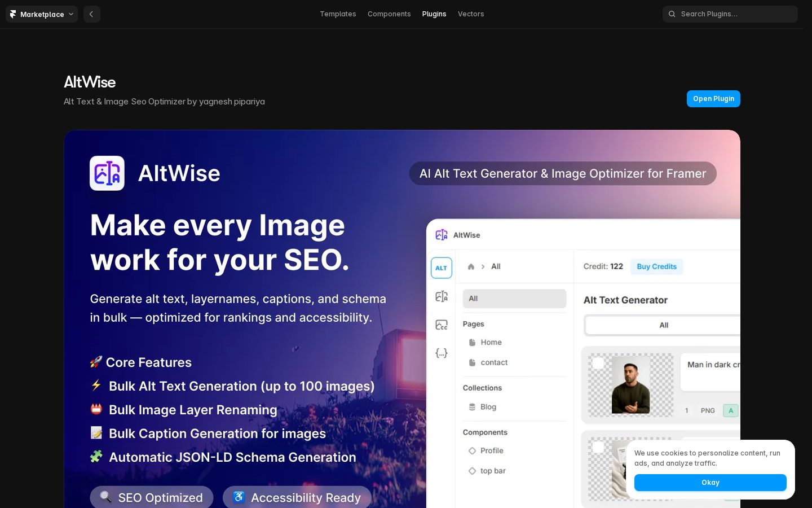Click the All filter tab in Alt Text Generator
The image size is (812, 508).
pos(663,325)
